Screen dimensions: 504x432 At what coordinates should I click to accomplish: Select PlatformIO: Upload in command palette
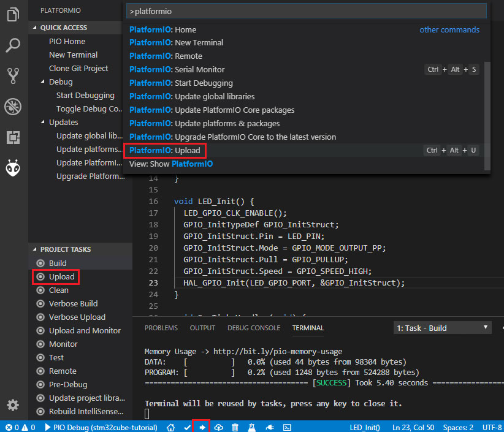tap(164, 151)
